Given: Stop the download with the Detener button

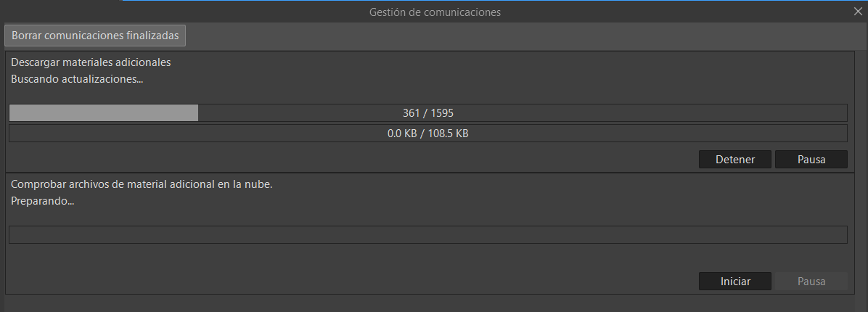Looking at the screenshot, I should (735, 160).
